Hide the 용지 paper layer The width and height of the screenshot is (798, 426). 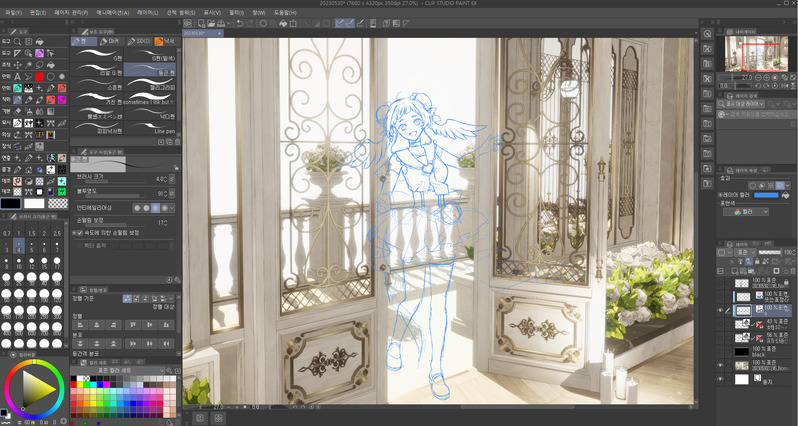720,379
